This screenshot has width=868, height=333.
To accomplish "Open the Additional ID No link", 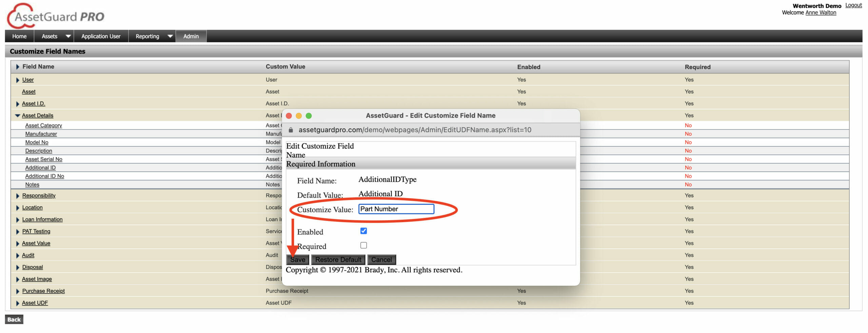I will (45, 176).
